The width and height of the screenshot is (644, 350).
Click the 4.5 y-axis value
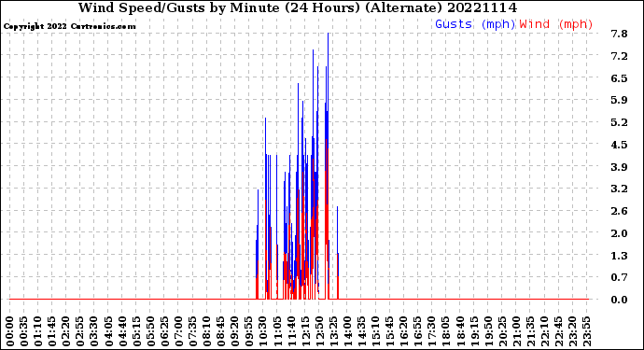(x=620, y=145)
